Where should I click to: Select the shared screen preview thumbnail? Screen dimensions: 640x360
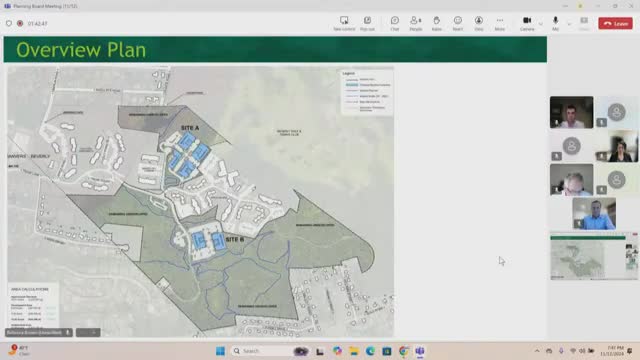coord(594,256)
